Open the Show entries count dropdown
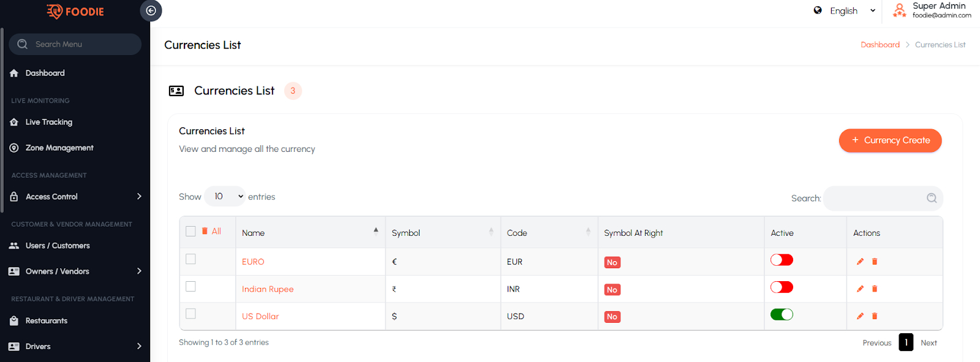Image resolution: width=980 pixels, height=362 pixels. [225, 197]
